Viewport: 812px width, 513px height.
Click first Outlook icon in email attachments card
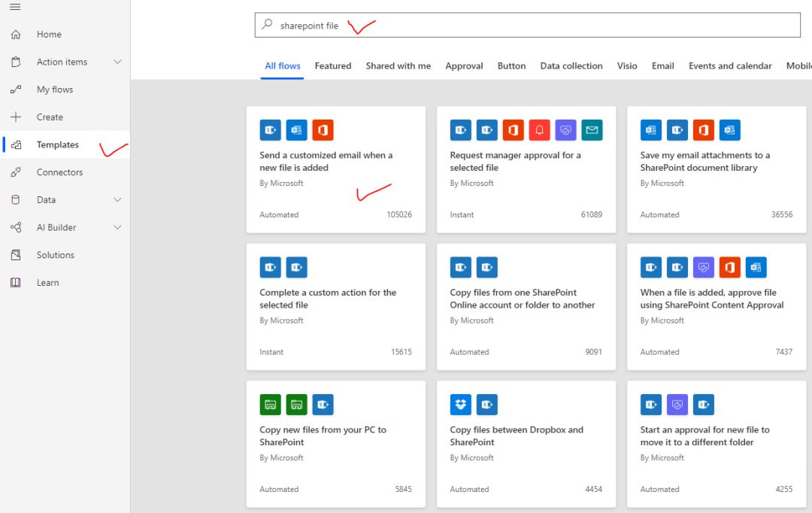coord(651,130)
